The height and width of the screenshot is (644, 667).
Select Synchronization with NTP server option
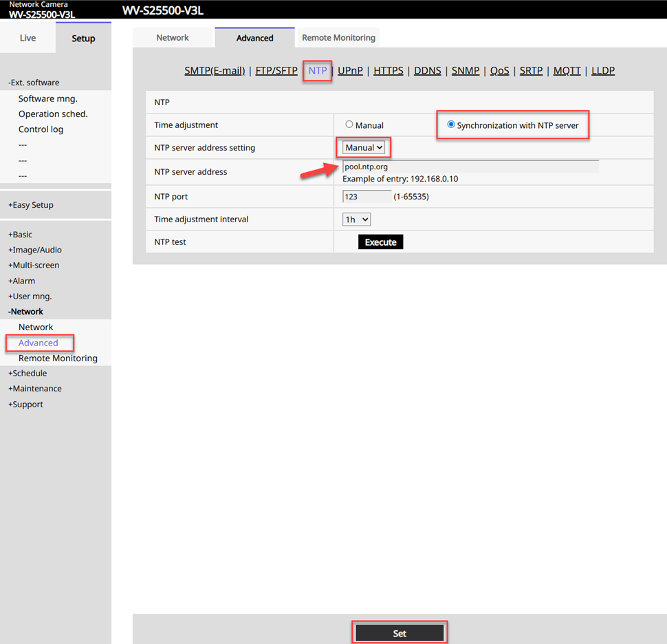451,125
